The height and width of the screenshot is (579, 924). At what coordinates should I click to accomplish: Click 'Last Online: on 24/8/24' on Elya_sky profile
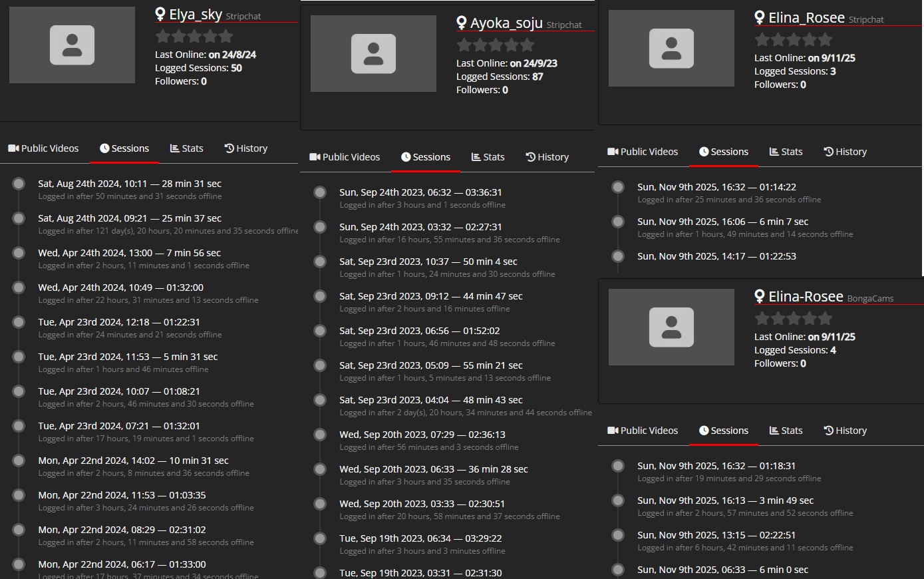(206, 55)
